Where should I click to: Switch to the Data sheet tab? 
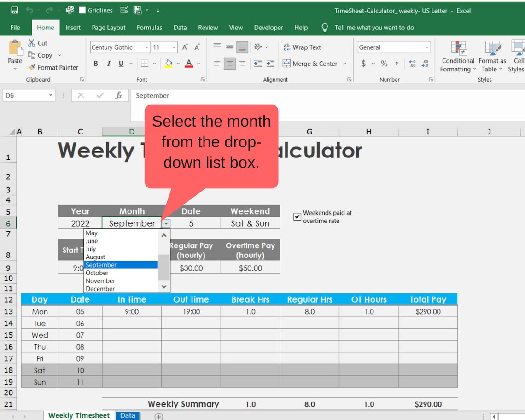click(x=127, y=415)
